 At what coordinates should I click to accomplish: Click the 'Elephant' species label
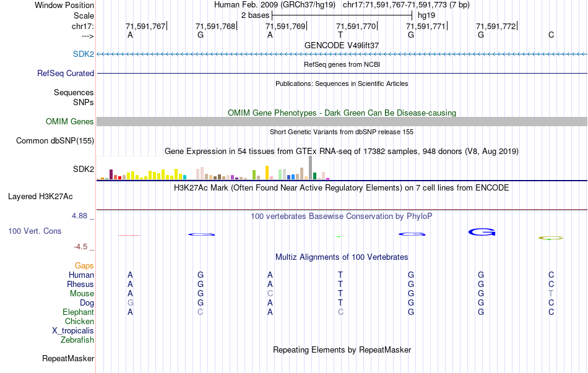coord(79,312)
